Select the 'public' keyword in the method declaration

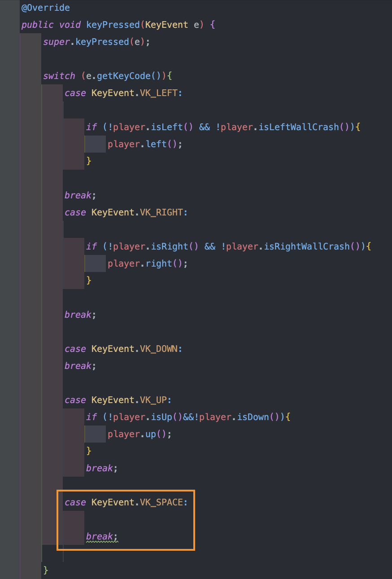coord(37,25)
